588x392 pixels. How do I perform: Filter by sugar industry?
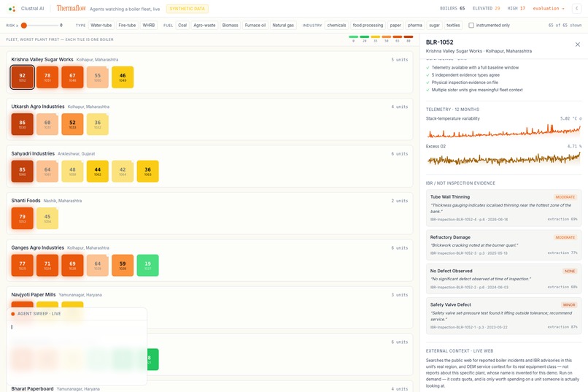point(434,26)
